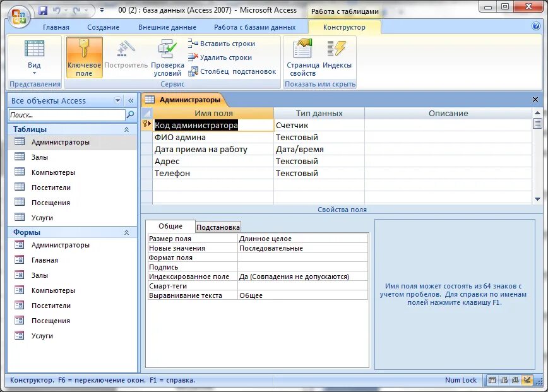
Task: Click the field grid scroll down arrow
Action: click(537, 199)
